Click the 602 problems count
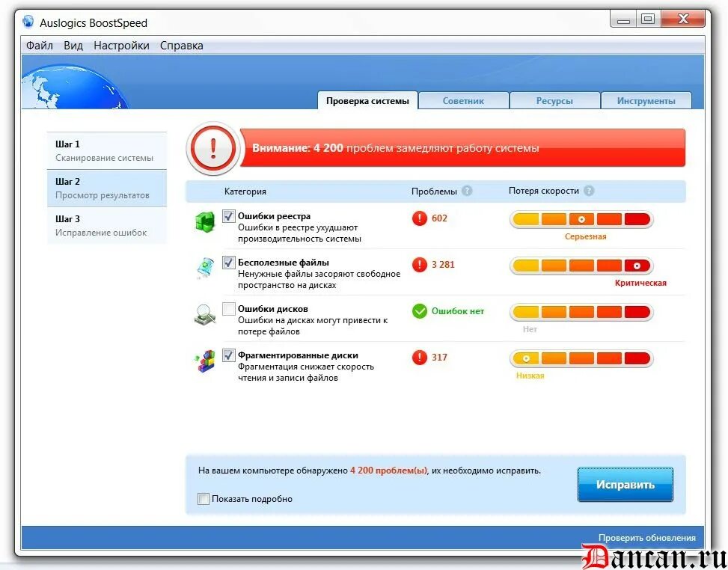The width and height of the screenshot is (728, 570). coord(439,218)
